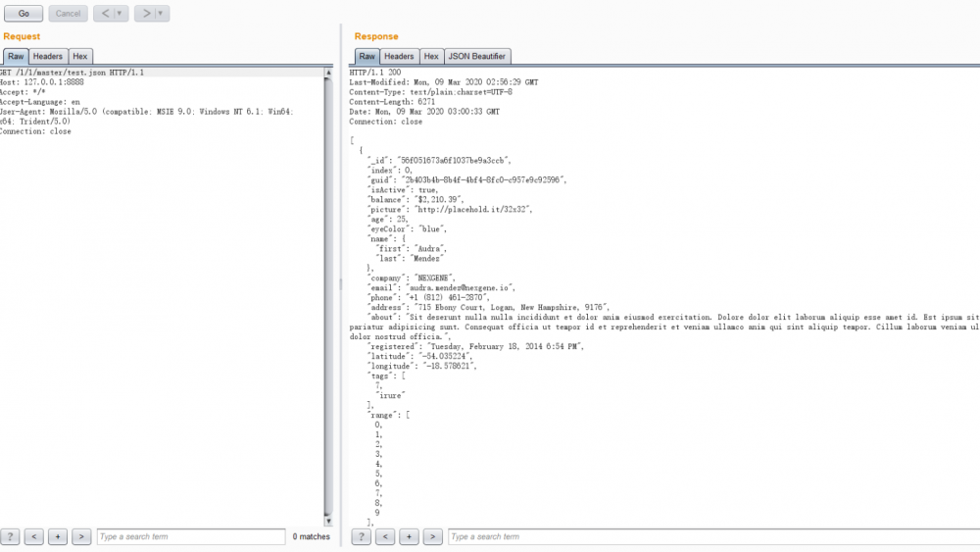
Task: Click the Host: 127.0.0.1:8888 header line
Action: point(42,82)
